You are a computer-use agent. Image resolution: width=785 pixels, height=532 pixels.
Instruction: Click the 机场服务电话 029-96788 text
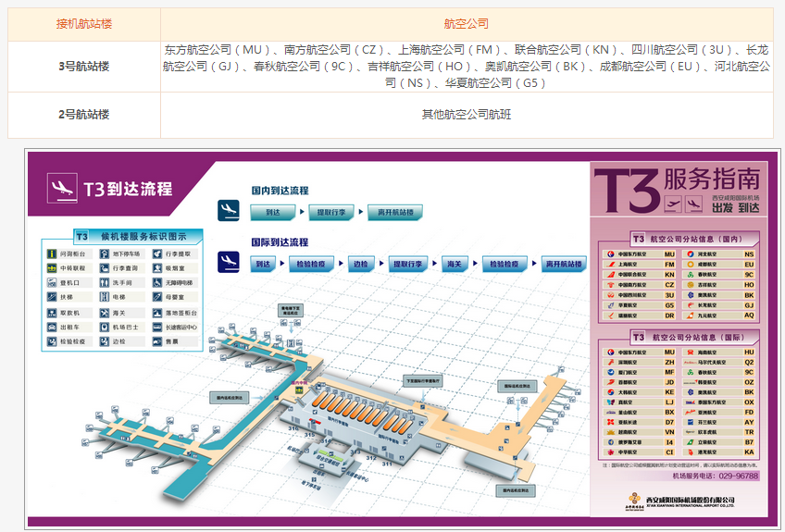(716, 476)
